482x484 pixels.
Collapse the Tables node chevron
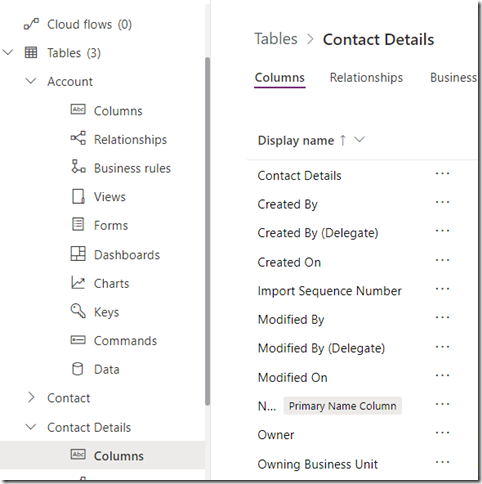[x=8, y=52]
